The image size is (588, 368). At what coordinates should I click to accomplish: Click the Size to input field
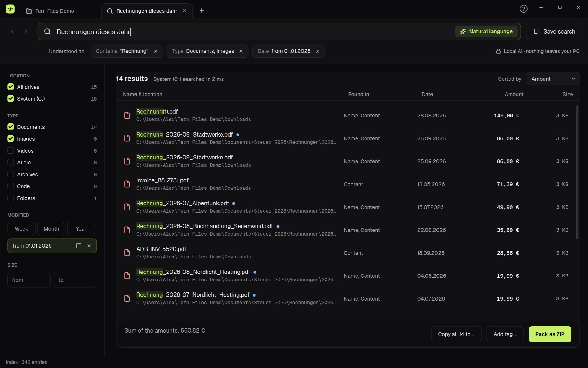[75, 280]
